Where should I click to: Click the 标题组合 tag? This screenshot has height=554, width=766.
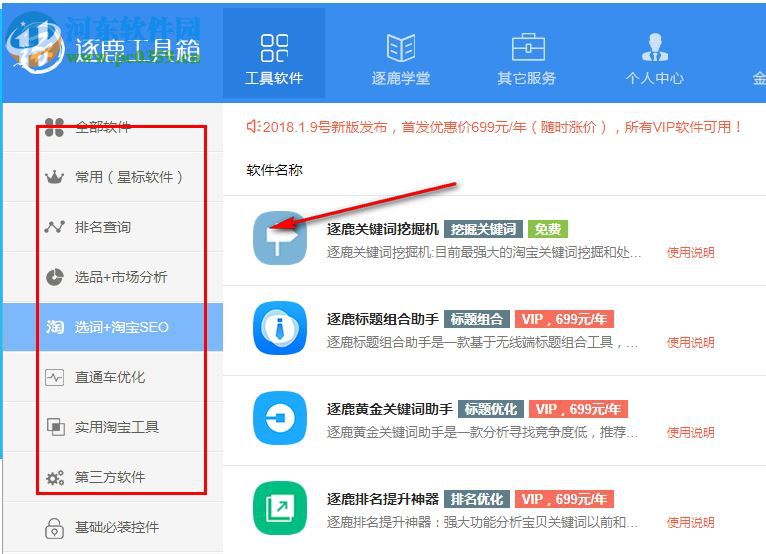(x=476, y=319)
